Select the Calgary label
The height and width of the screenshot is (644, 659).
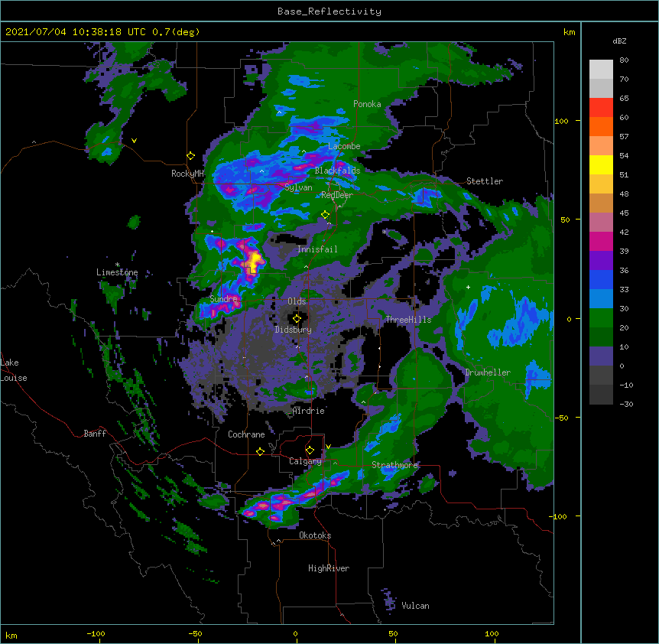(x=305, y=461)
